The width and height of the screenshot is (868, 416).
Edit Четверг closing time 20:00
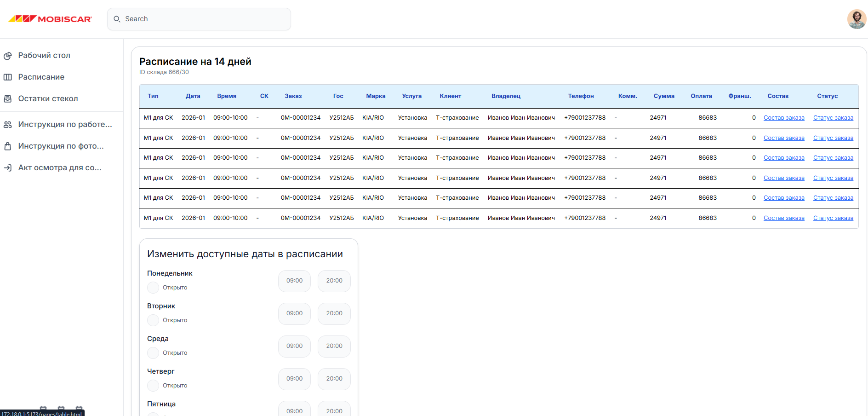(x=334, y=379)
